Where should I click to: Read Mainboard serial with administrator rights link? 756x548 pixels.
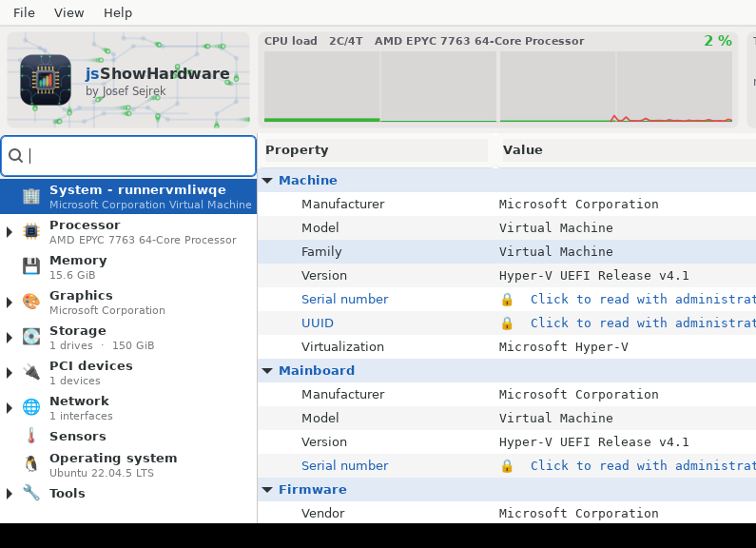pos(643,465)
